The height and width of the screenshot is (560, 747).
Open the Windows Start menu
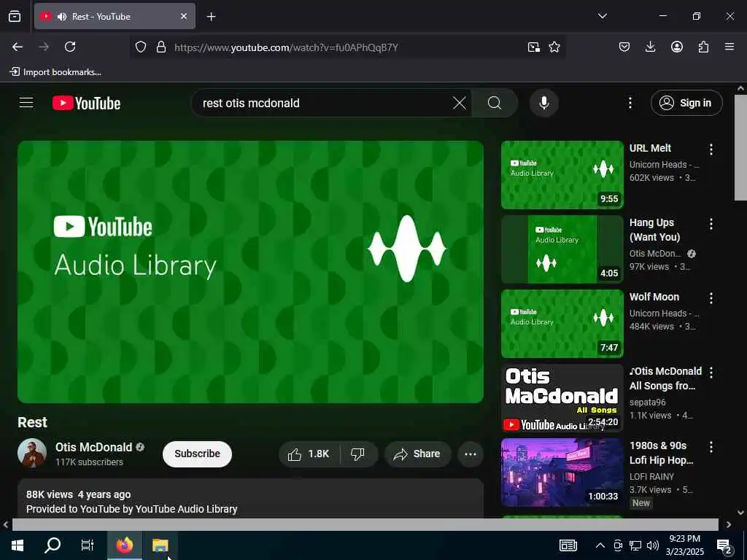[x=18, y=545]
